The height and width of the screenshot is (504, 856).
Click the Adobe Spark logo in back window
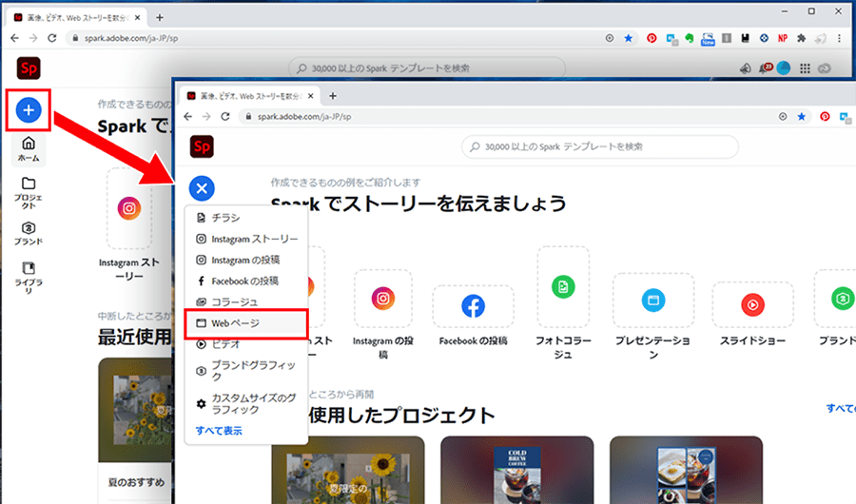coord(29,68)
